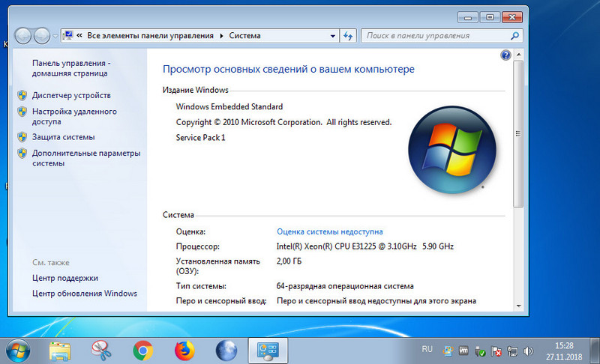The width and height of the screenshot is (600, 364).
Task: Click the network tray icon
Action: coord(512,351)
